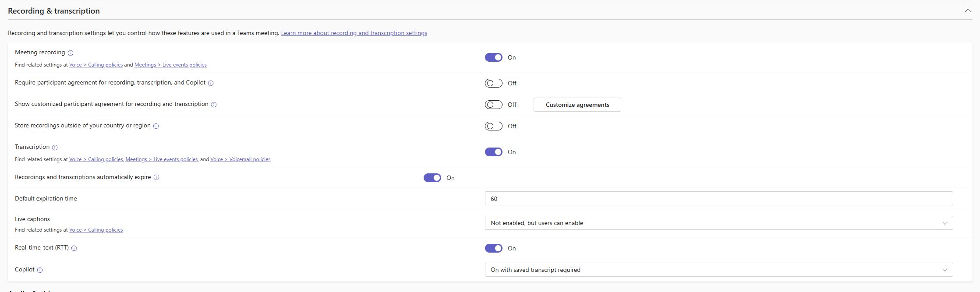Open Voice > Calling policies link under Live captions
980x292 pixels.
96,230
